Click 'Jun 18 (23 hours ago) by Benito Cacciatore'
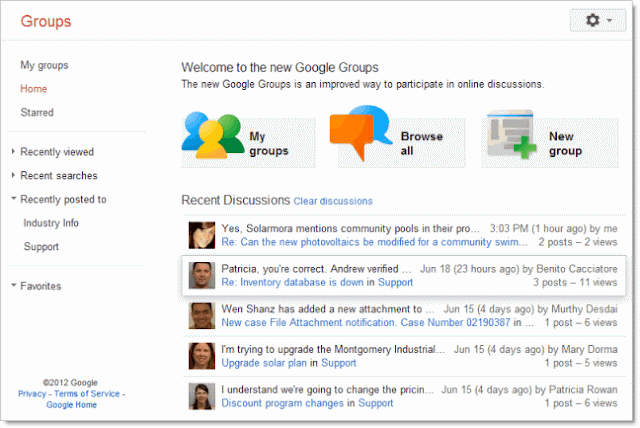 (519, 269)
